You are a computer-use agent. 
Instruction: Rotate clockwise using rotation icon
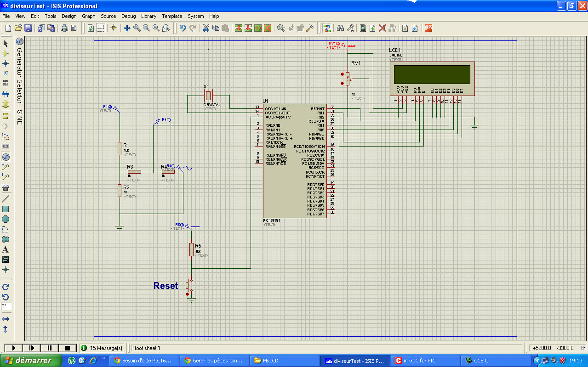tap(6, 287)
